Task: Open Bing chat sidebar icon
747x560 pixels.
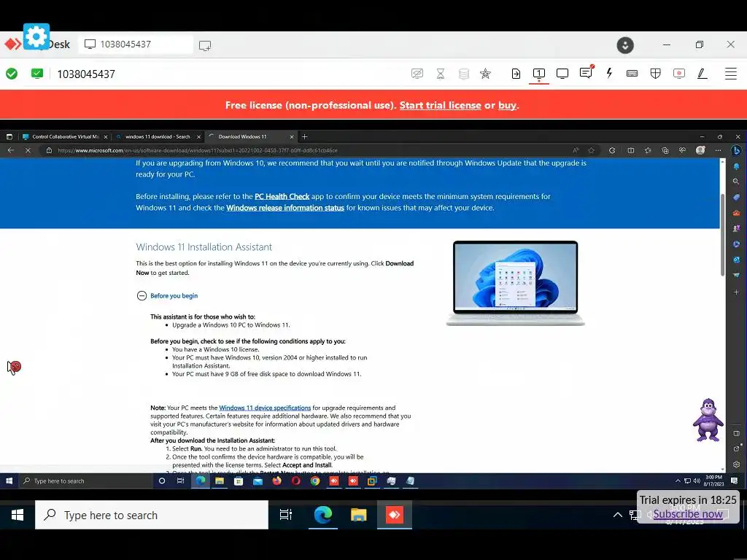Action: click(x=737, y=150)
